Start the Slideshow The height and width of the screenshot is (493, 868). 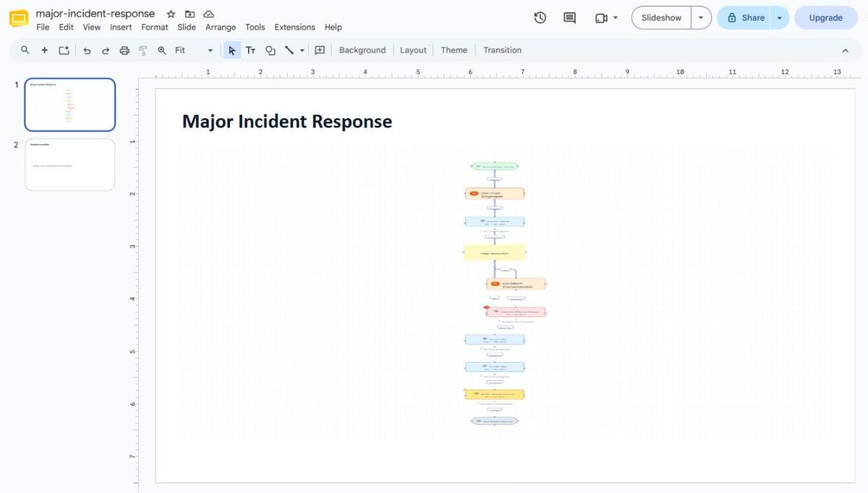click(x=661, y=18)
